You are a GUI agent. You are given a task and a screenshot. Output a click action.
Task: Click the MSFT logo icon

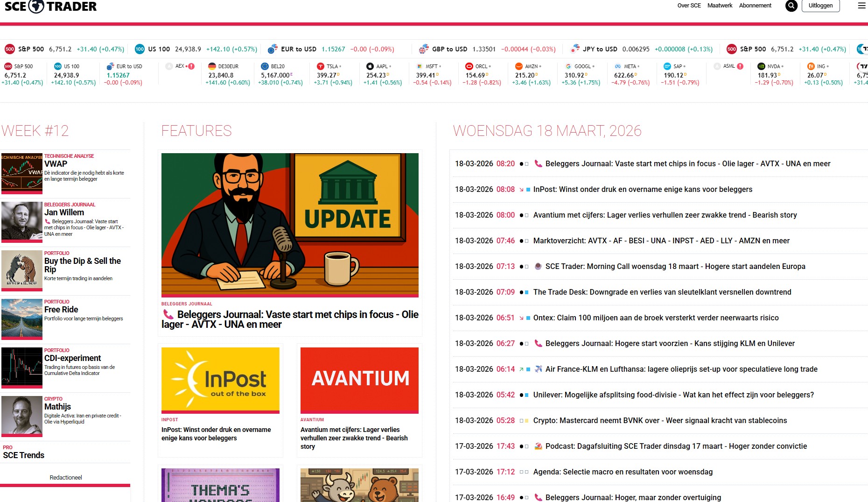[x=420, y=66]
